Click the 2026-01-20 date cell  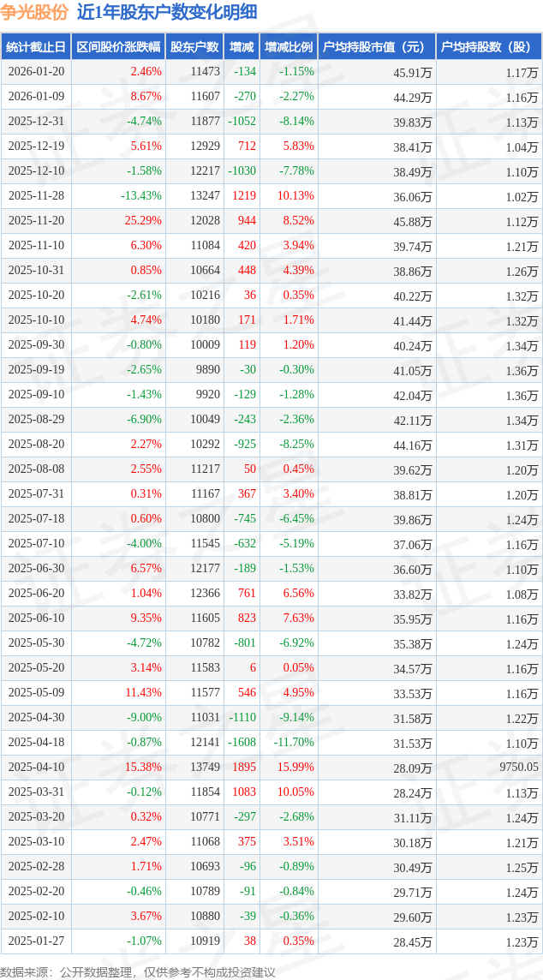tap(35, 72)
